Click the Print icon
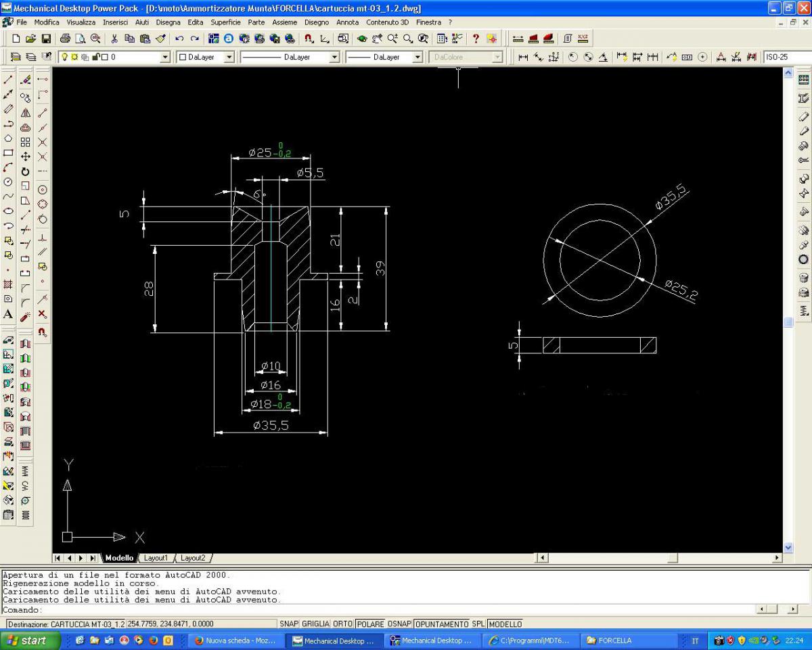 [65, 39]
